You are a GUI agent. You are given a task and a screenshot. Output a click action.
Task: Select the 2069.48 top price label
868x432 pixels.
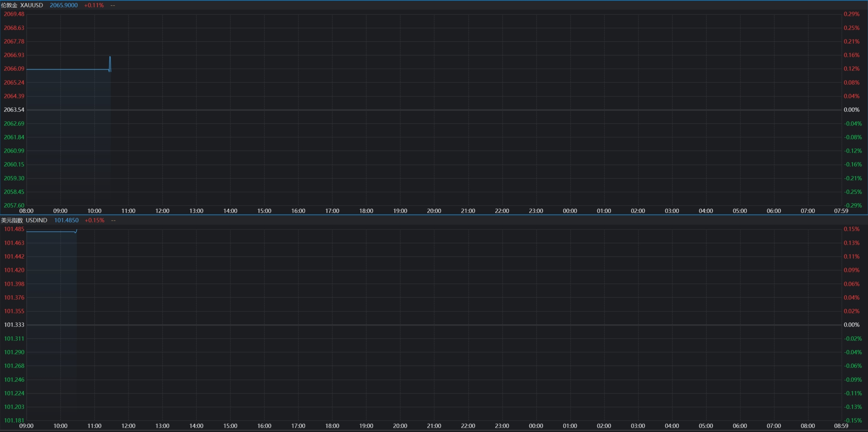click(14, 14)
